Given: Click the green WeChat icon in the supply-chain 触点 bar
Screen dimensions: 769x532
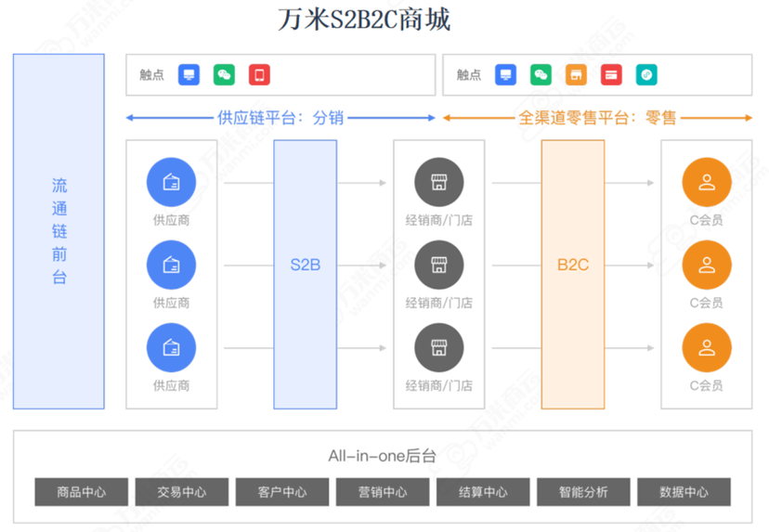Looking at the screenshot, I should click(x=224, y=75).
